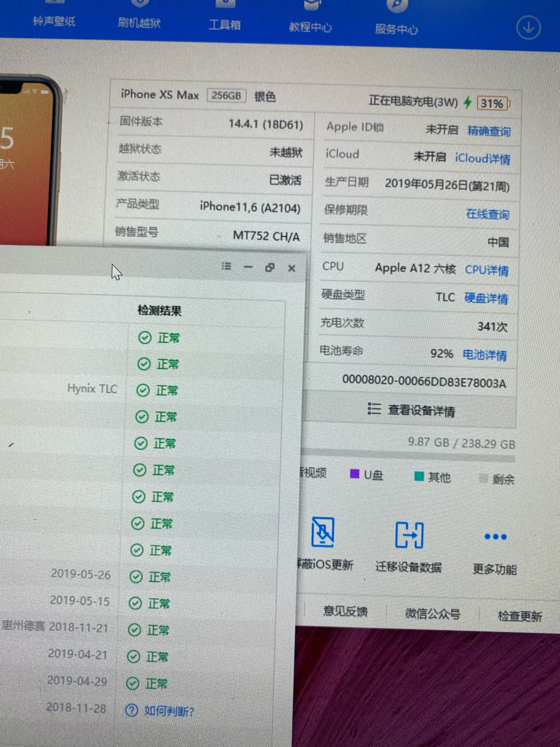Screen dimensions: 560x747
Task: Click the 2019年05月26日 production date value
Action: (447, 185)
